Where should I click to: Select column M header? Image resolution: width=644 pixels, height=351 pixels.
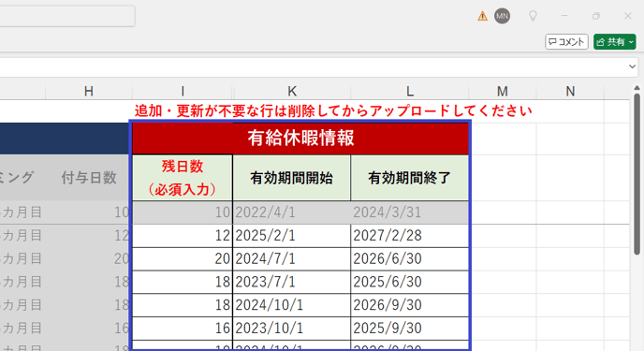pyautogui.click(x=503, y=91)
